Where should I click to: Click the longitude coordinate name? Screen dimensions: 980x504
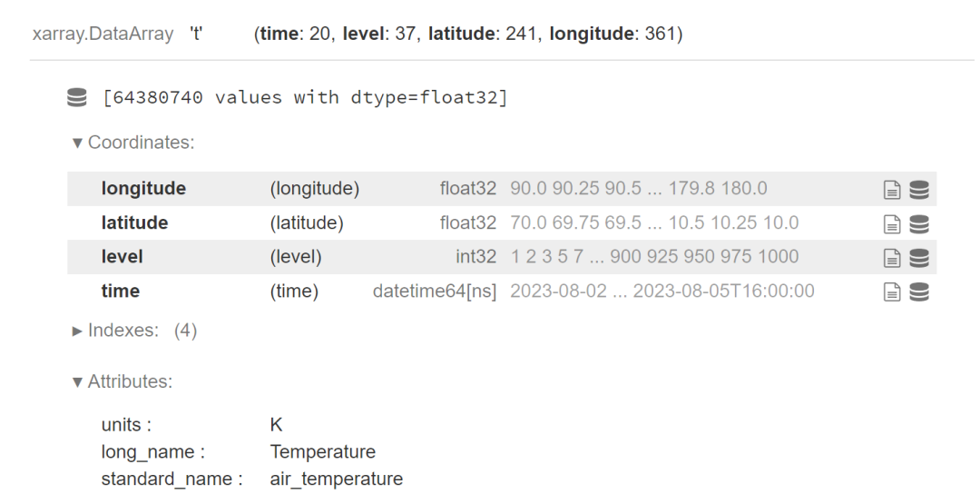(143, 189)
